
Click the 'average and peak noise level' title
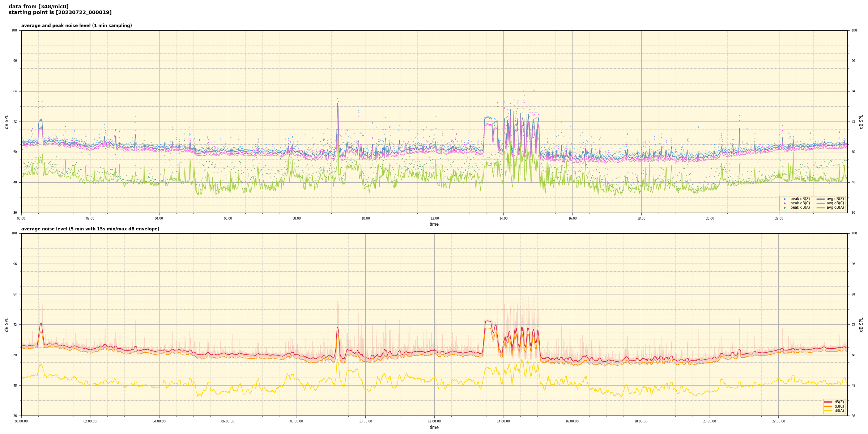tap(76, 26)
